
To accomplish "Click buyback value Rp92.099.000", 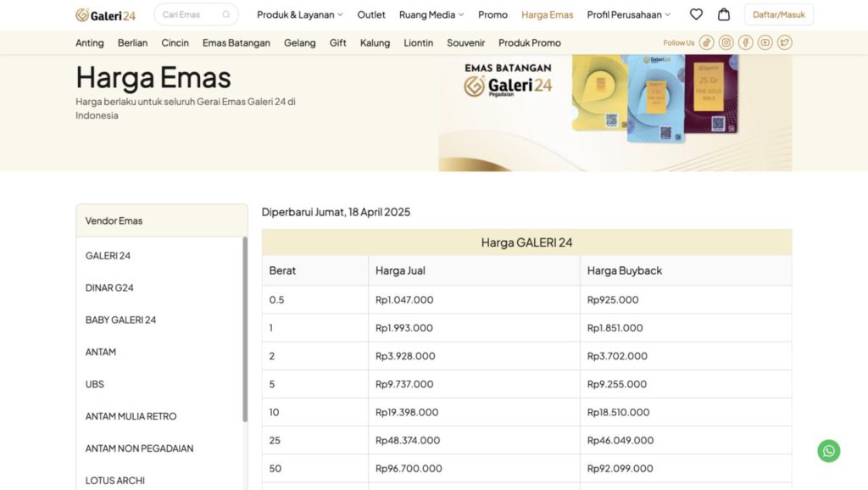I will point(620,469).
